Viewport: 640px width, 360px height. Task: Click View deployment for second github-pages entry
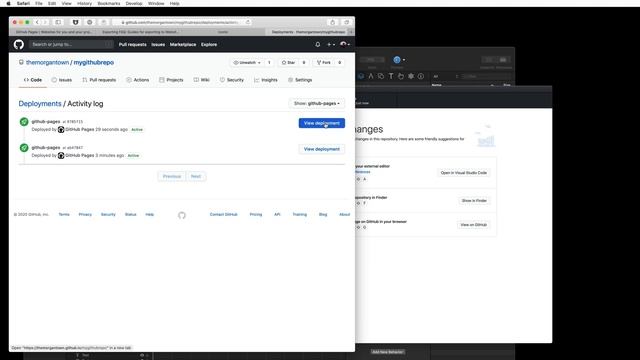click(322, 149)
